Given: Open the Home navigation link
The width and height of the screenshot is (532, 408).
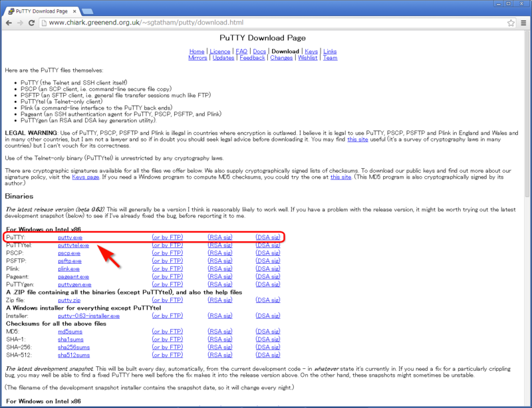Looking at the screenshot, I should pyautogui.click(x=197, y=52).
